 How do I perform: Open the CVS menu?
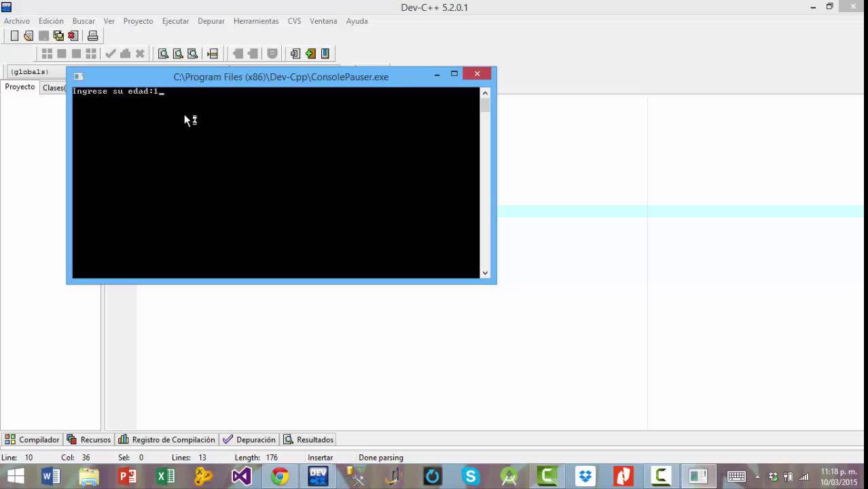294,21
